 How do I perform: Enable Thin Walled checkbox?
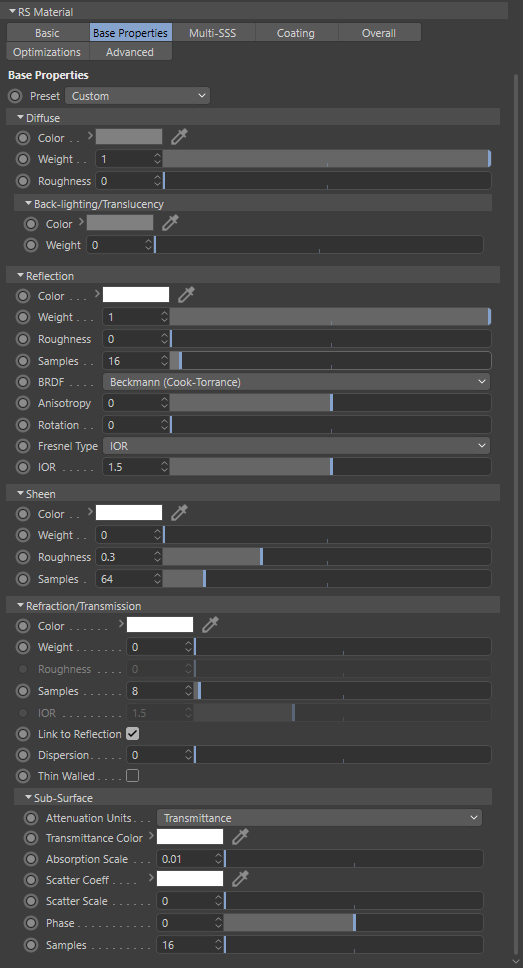132,775
